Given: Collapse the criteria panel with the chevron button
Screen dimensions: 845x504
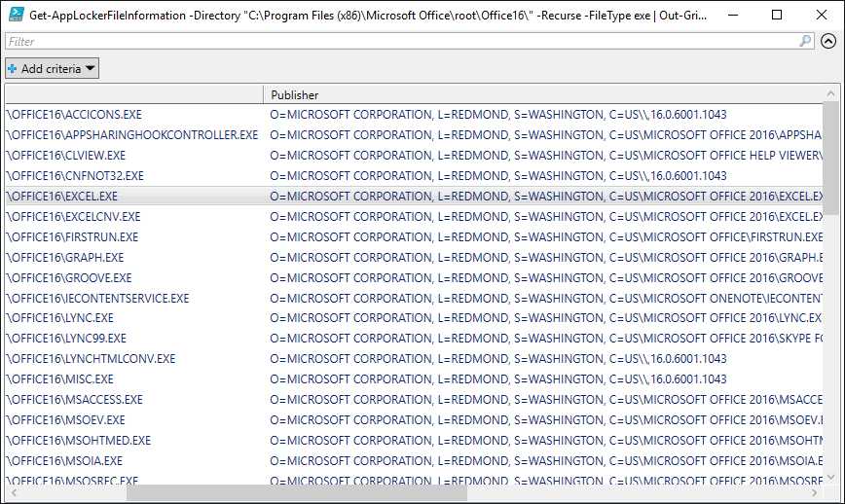Looking at the screenshot, I should (828, 42).
